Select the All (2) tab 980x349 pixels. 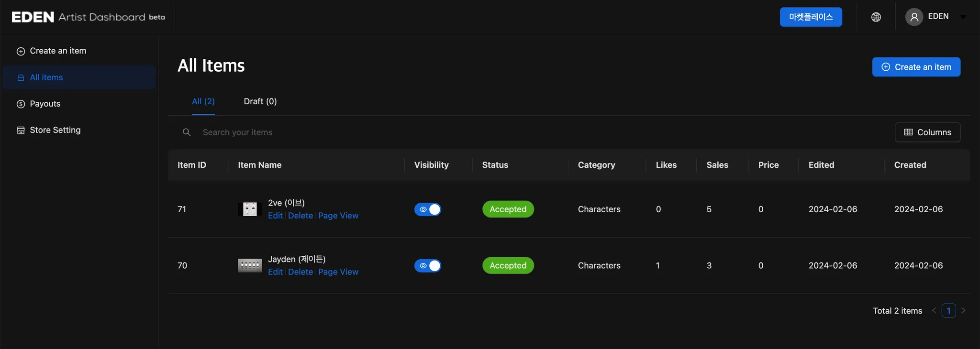click(203, 101)
